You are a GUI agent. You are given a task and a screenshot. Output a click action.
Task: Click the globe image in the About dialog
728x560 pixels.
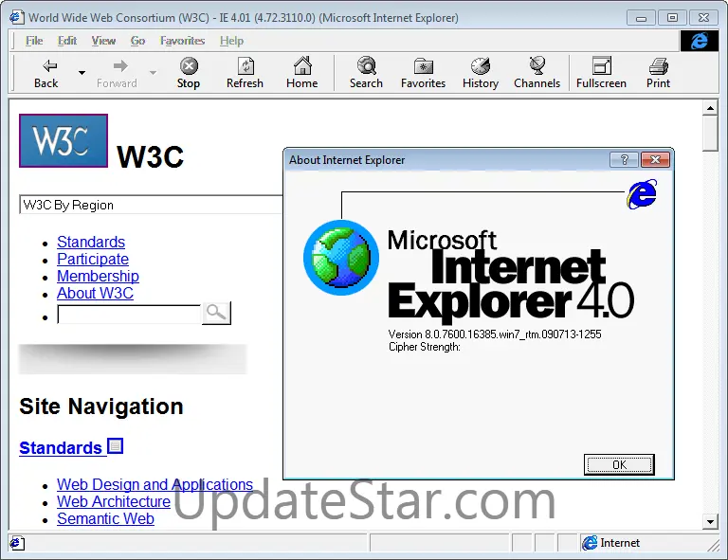[341, 258]
